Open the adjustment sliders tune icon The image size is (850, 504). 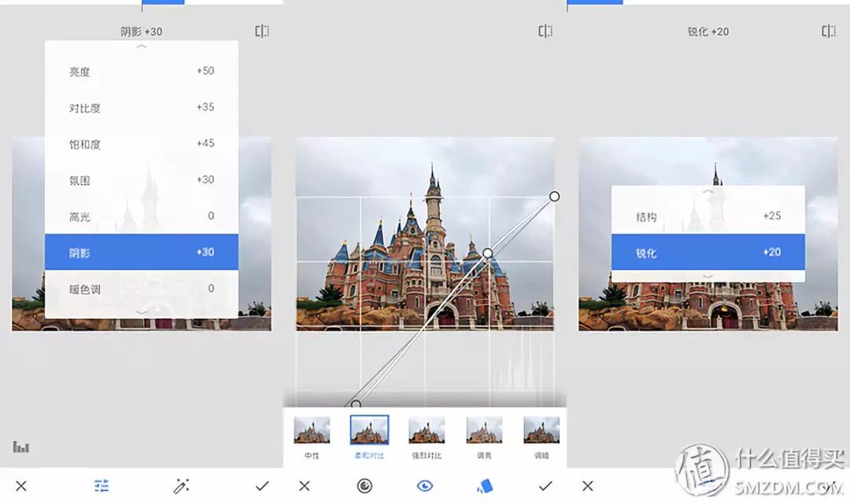click(102, 486)
